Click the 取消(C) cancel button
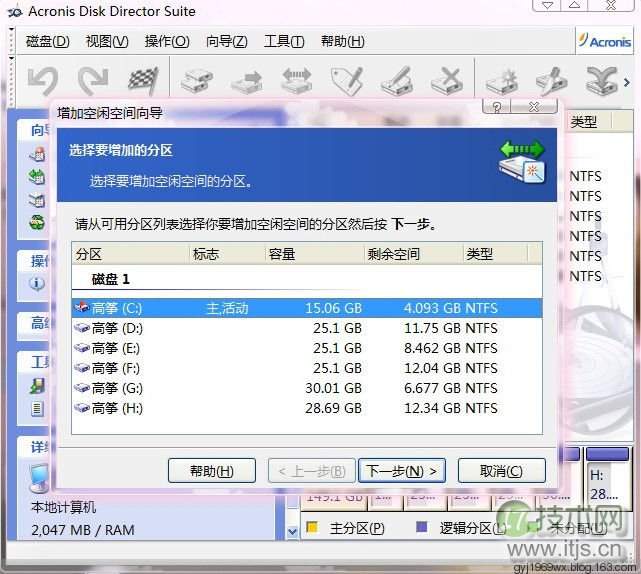Screen dimensions: 641x574 tap(502, 471)
